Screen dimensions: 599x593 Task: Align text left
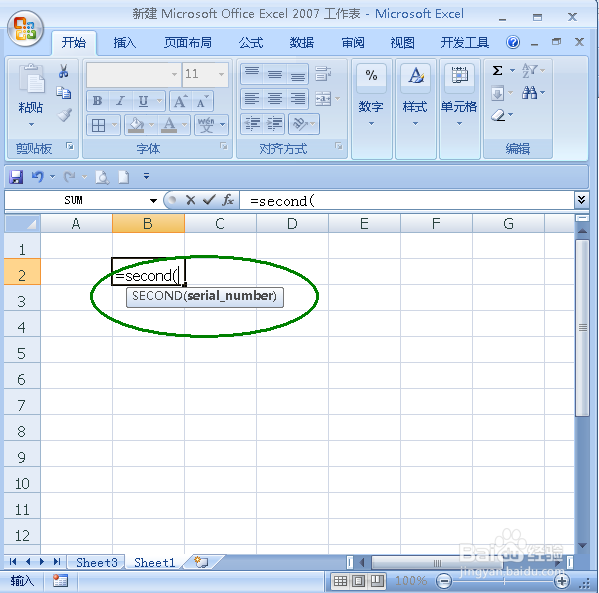click(x=252, y=98)
